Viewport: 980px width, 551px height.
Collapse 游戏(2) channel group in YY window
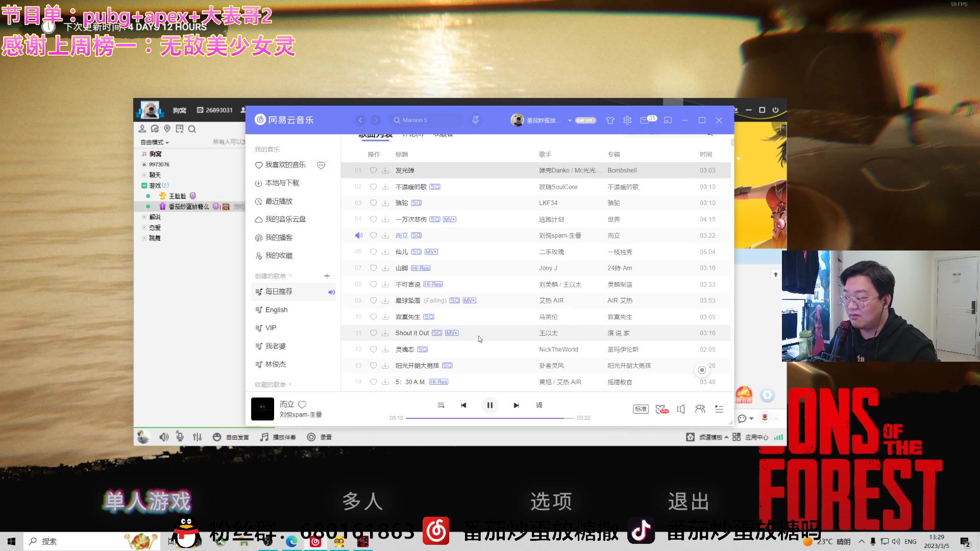[144, 185]
